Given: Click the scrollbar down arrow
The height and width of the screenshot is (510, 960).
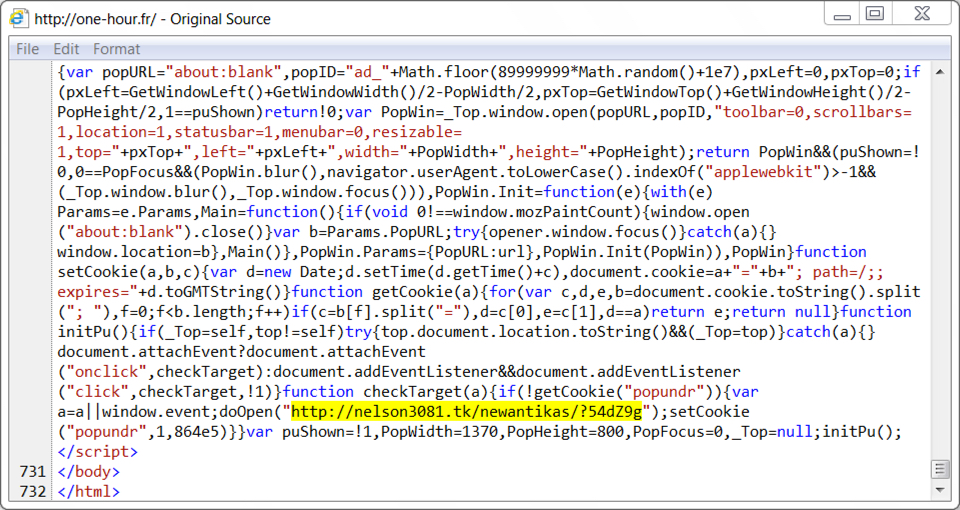Looking at the screenshot, I should click(940, 490).
